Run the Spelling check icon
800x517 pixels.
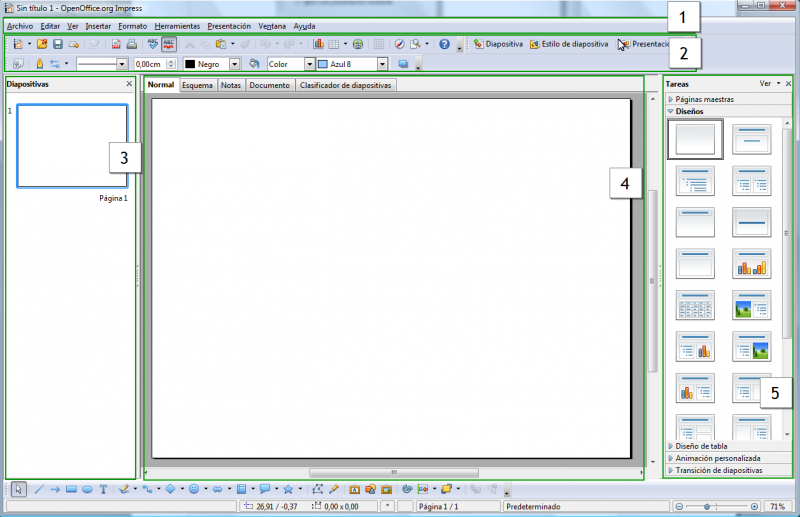pos(153,44)
